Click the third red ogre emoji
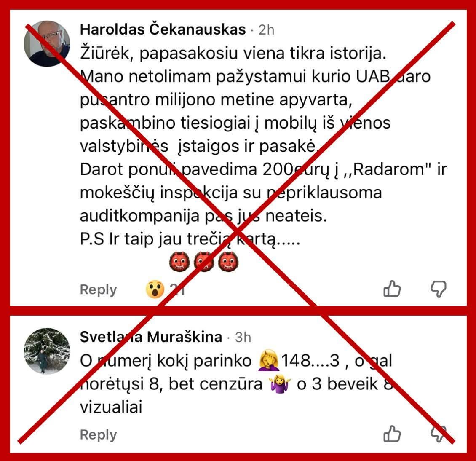Image resolution: width=476 pixels, height=461 pixels. pyautogui.click(x=228, y=262)
